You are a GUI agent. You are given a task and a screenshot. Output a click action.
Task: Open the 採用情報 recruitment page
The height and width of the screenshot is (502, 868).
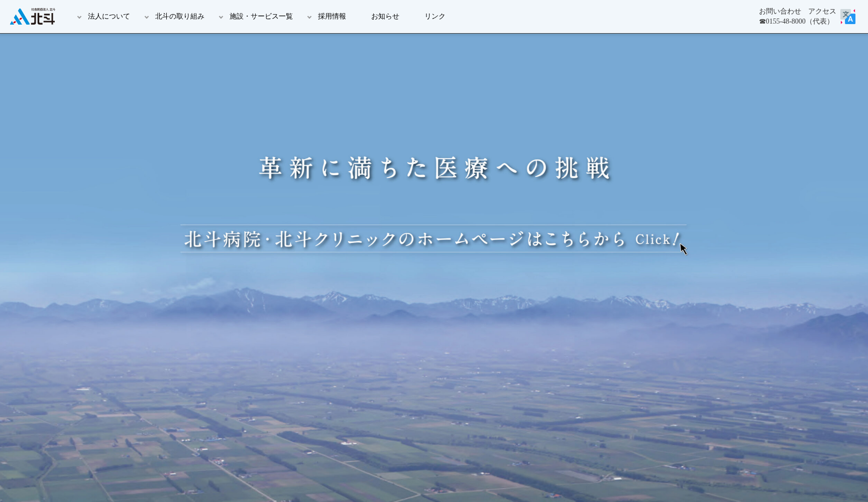[x=331, y=16]
